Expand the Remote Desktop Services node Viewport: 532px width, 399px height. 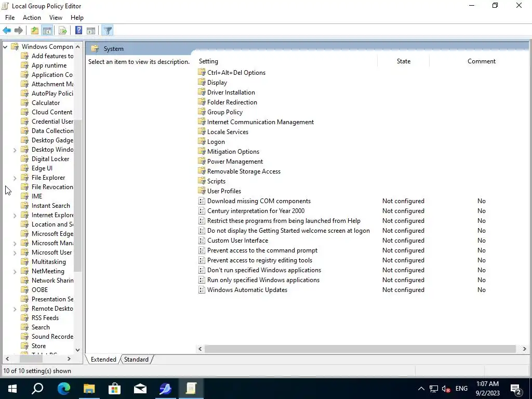point(15,309)
